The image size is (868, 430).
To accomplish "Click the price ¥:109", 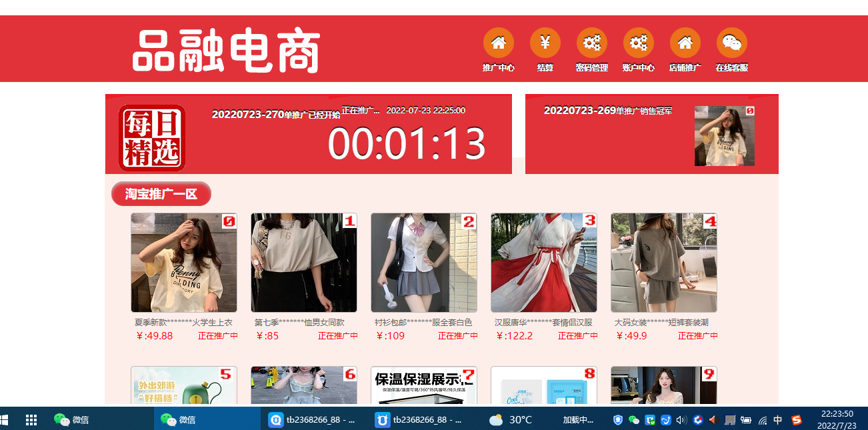I will (390, 336).
